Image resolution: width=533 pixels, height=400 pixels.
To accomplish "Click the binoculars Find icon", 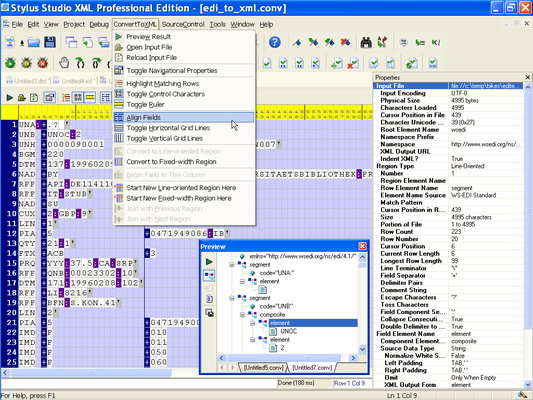I will [x=366, y=42].
